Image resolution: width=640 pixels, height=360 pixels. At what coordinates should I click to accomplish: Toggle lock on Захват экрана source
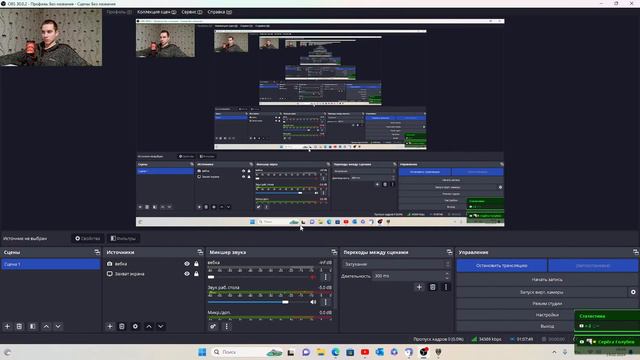point(196,274)
